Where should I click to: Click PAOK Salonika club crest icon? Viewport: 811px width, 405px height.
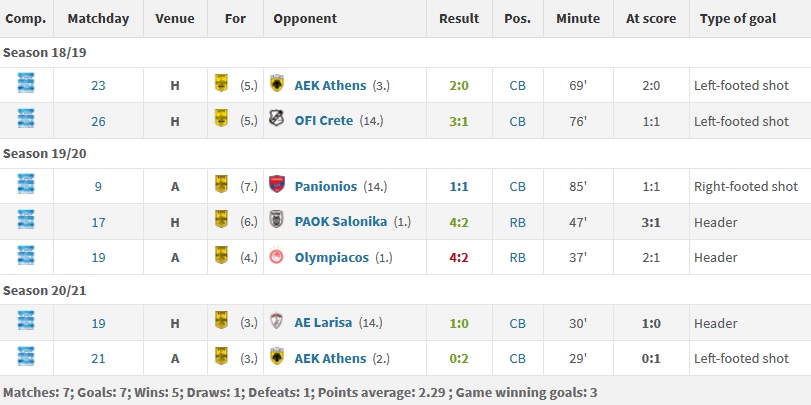[277, 219]
